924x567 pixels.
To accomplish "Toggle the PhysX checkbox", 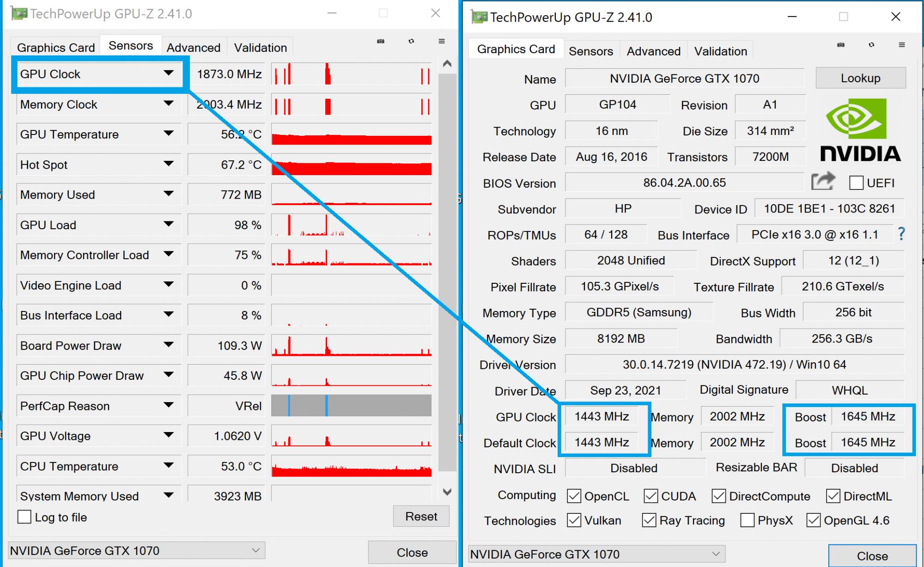I will pyautogui.click(x=747, y=520).
